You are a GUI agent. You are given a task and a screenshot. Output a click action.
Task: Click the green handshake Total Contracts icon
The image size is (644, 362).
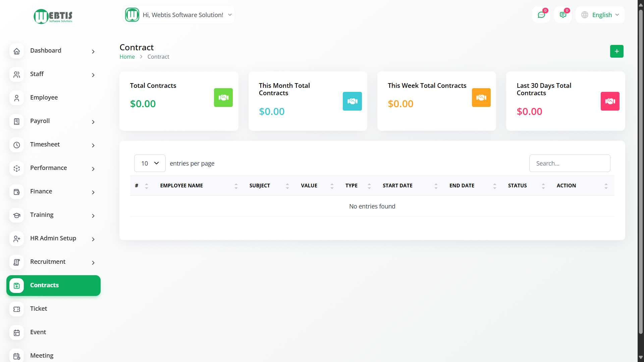click(x=223, y=98)
